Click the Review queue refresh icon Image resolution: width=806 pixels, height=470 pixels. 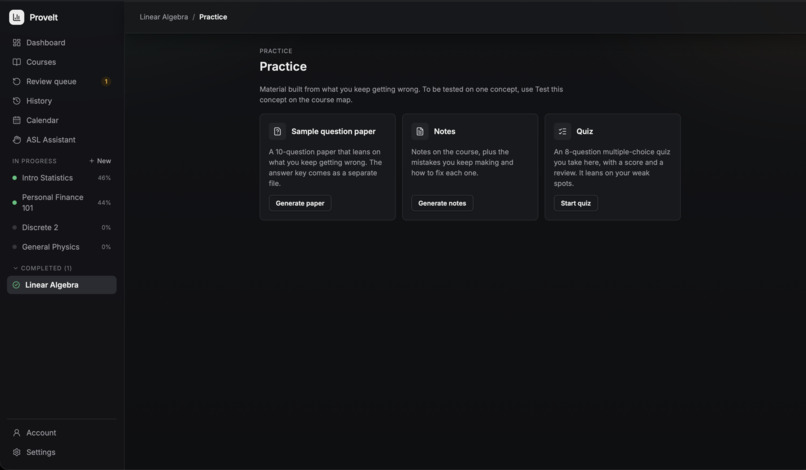(16, 82)
